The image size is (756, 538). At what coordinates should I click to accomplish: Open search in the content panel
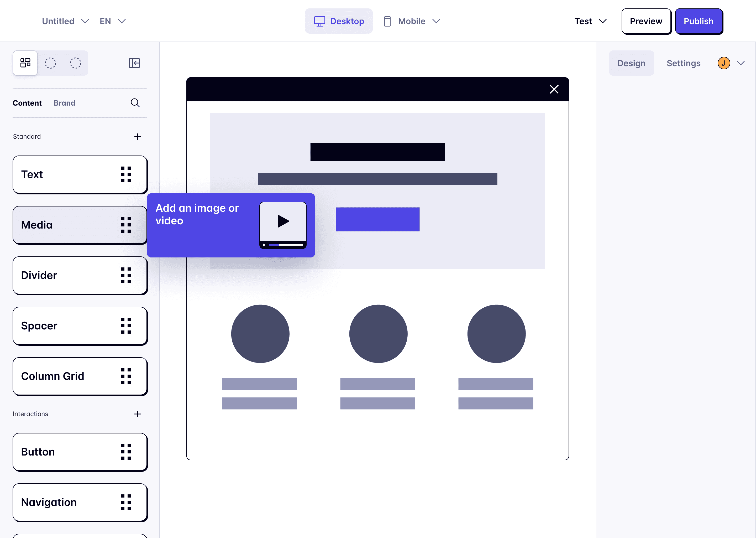tap(135, 103)
